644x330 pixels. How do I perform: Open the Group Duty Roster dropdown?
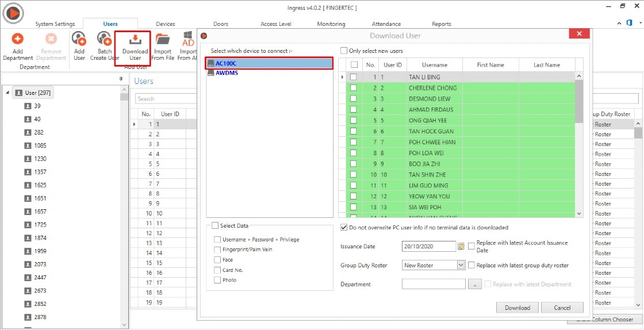click(x=461, y=265)
